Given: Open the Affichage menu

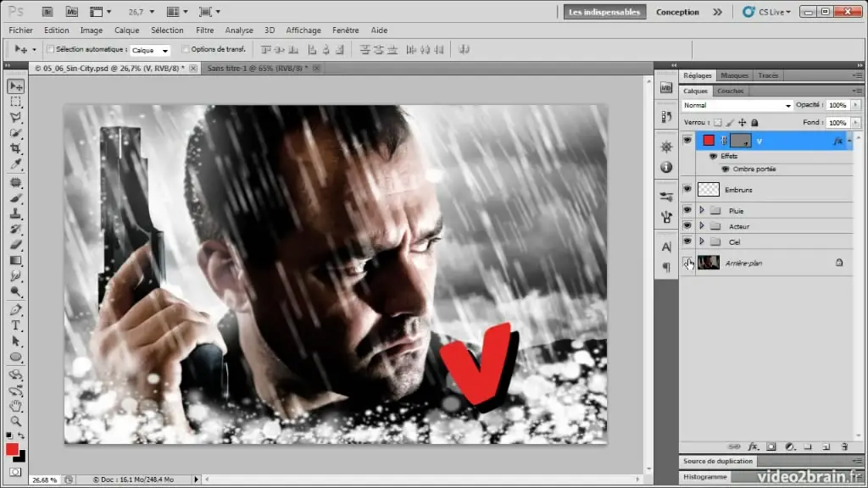Looking at the screenshot, I should click(303, 30).
